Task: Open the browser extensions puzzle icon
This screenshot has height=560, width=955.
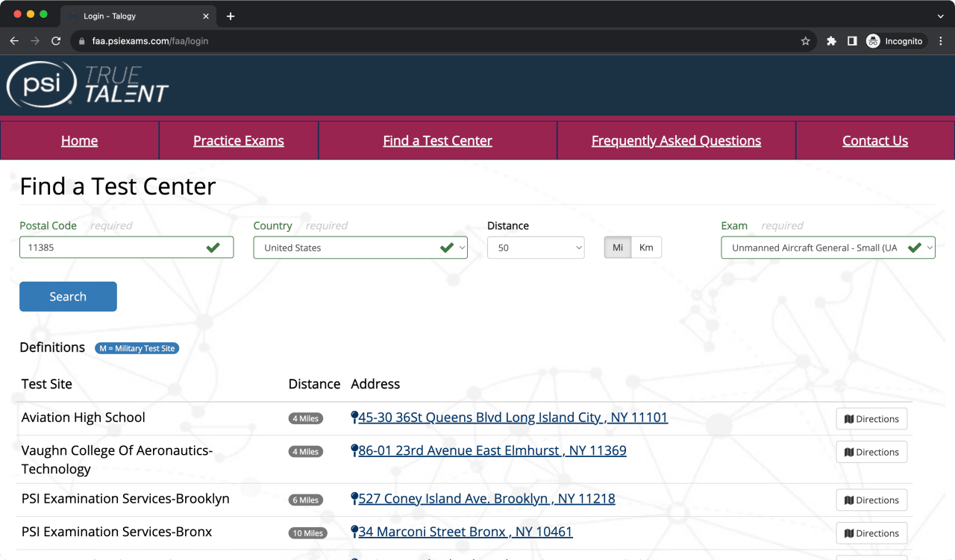Action: pos(831,41)
